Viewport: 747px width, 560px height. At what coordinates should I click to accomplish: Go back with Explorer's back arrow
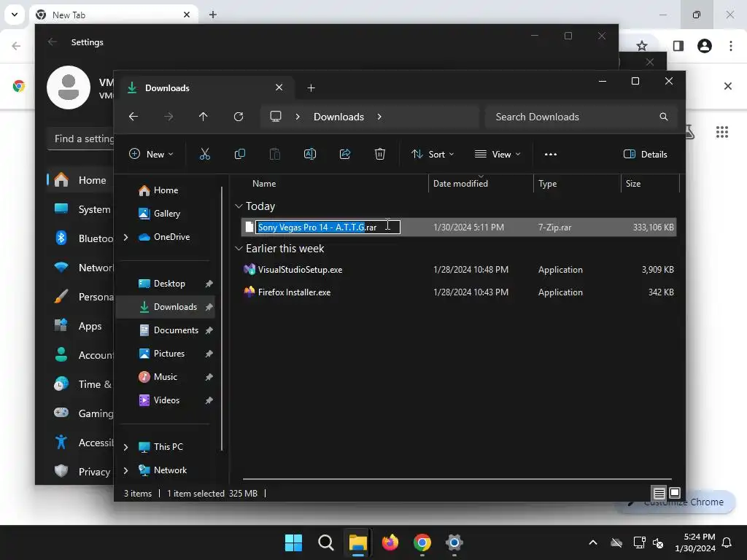(133, 117)
